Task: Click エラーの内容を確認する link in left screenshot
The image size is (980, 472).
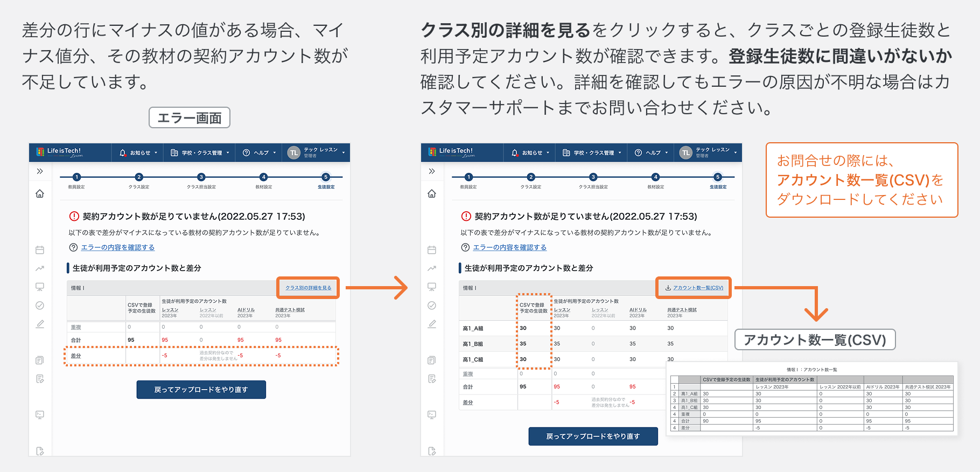Action: pos(118,247)
